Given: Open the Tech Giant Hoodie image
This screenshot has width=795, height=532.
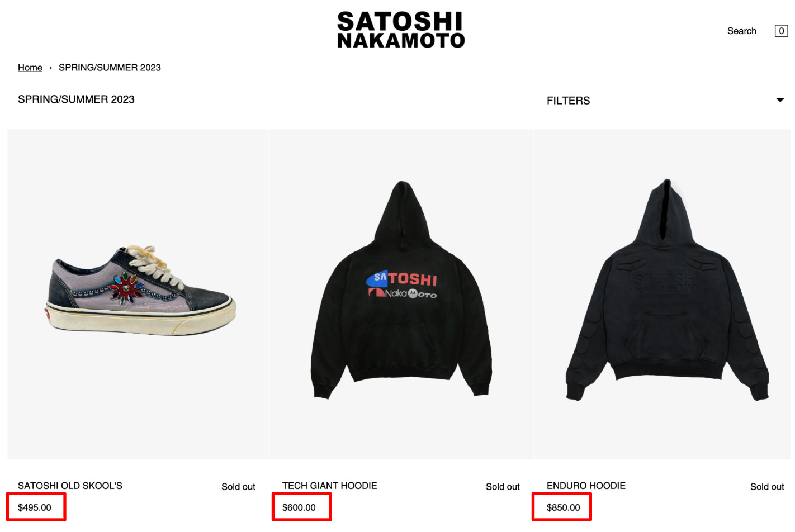Looking at the screenshot, I should pos(401,294).
